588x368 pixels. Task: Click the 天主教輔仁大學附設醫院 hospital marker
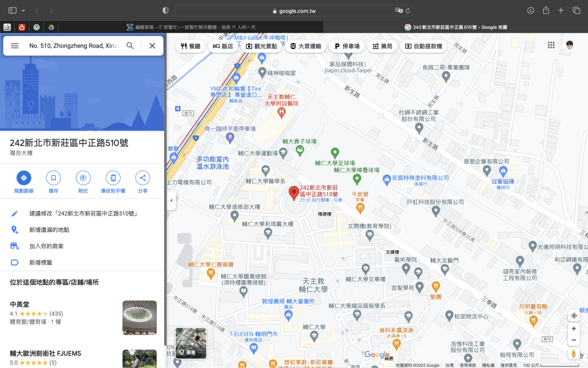click(x=281, y=112)
